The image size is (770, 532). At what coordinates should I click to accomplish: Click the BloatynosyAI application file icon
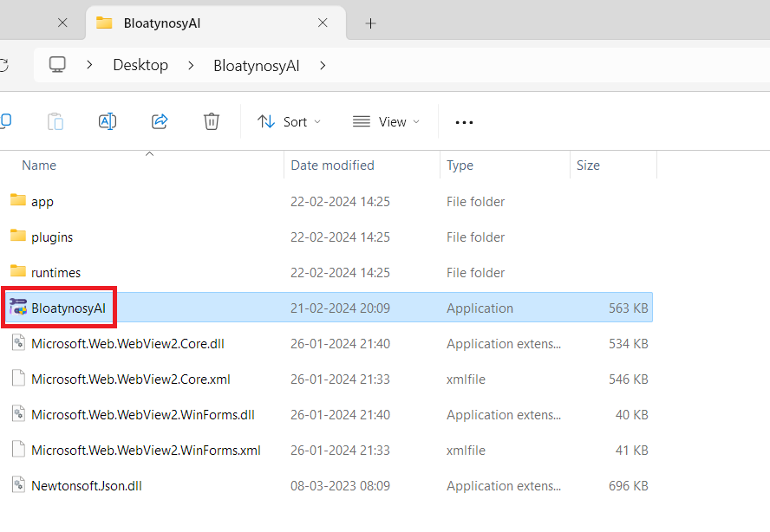(x=18, y=308)
